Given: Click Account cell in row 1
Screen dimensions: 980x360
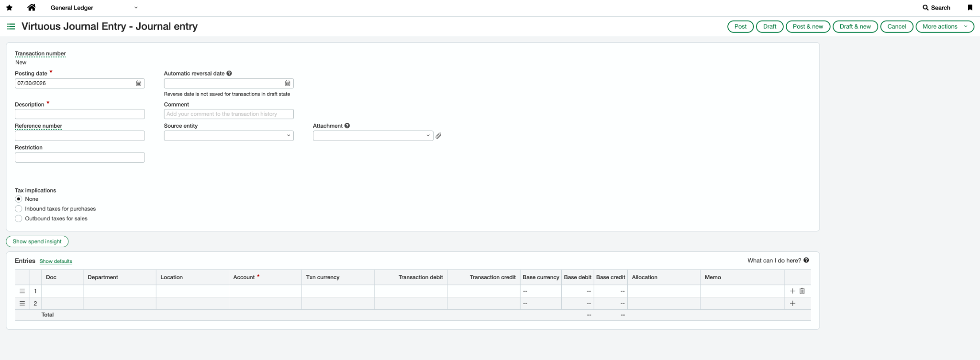Looking at the screenshot, I should tap(265, 291).
